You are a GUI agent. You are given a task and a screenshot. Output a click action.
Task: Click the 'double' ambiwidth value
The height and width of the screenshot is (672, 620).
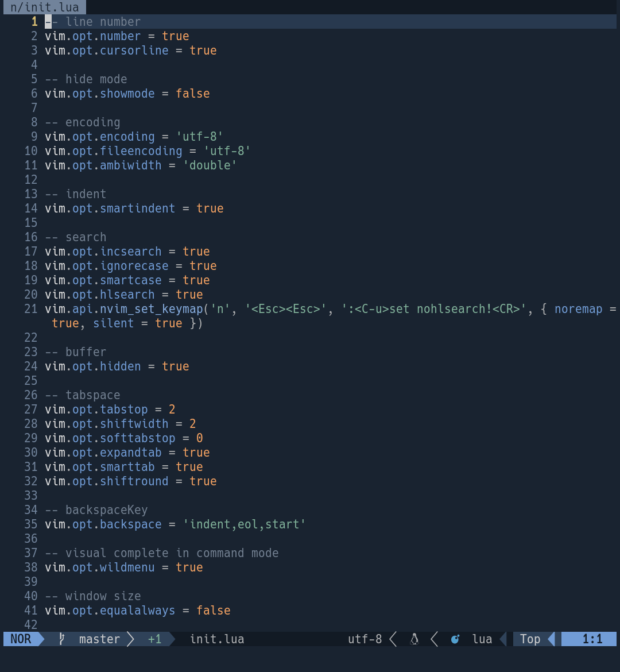(x=210, y=165)
